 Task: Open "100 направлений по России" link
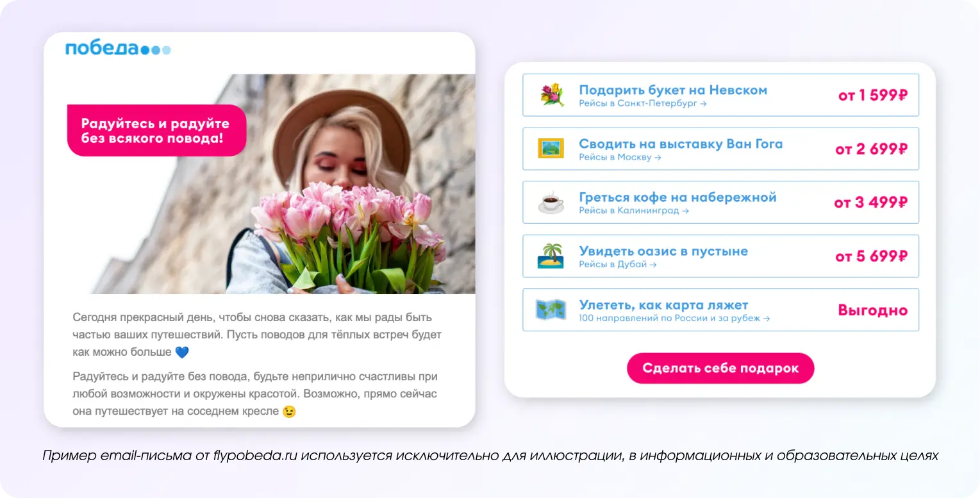point(674,319)
